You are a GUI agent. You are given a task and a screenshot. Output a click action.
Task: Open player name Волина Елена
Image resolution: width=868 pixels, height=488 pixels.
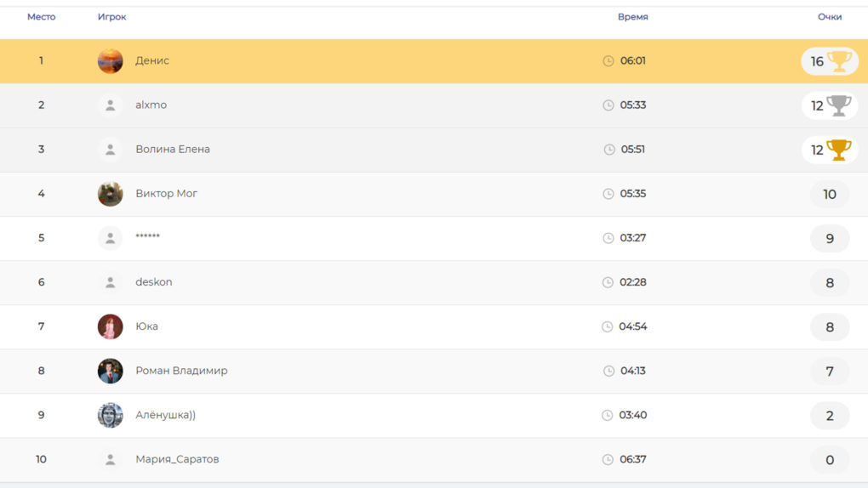click(x=173, y=150)
